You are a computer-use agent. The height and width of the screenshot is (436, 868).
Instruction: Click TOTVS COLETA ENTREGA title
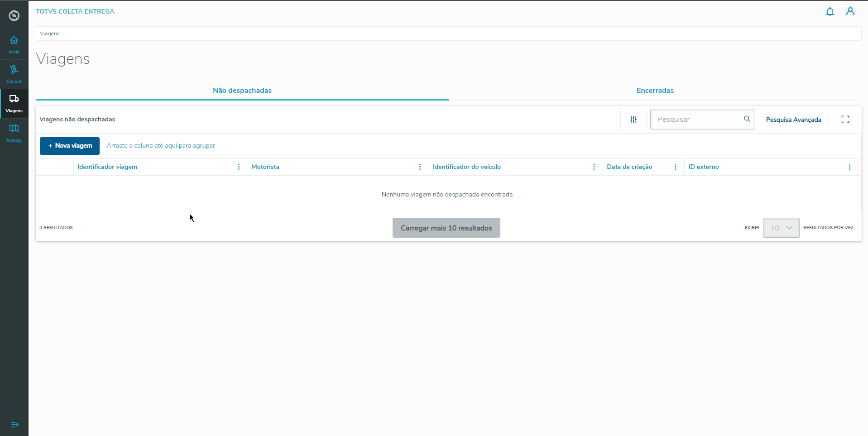pyautogui.click(x=75, y=11)
